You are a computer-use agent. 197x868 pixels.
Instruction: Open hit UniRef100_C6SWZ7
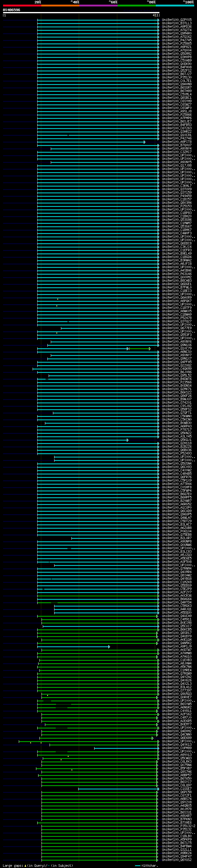[177, 104]
